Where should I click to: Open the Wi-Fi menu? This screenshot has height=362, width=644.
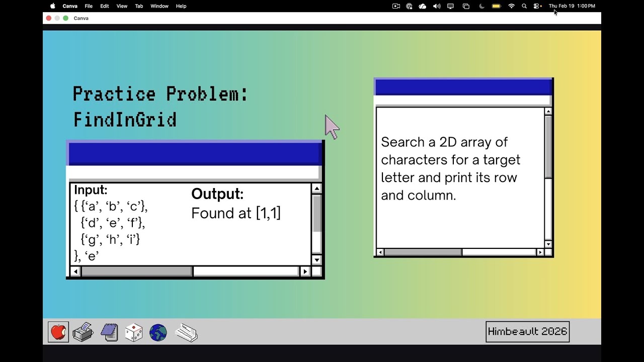[512, 6]
